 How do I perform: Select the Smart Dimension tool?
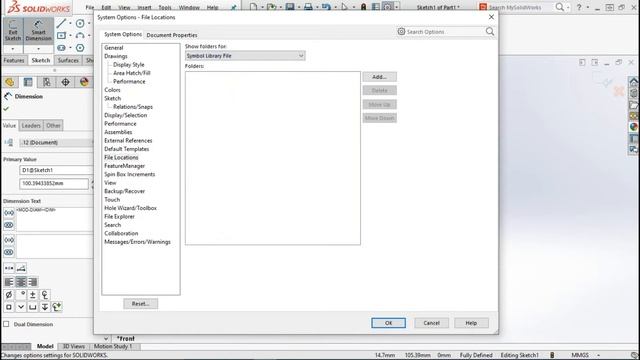click(x=38, y=31)
